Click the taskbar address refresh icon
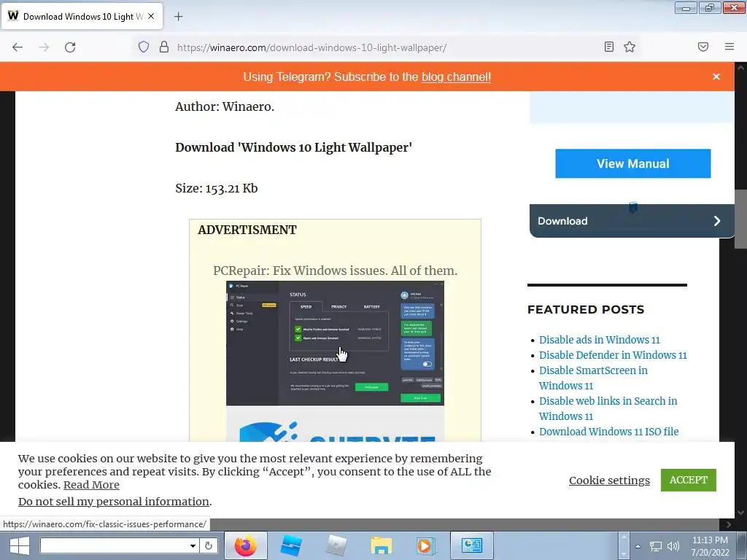This screenshot has height=560, width=747. (208, 545)
